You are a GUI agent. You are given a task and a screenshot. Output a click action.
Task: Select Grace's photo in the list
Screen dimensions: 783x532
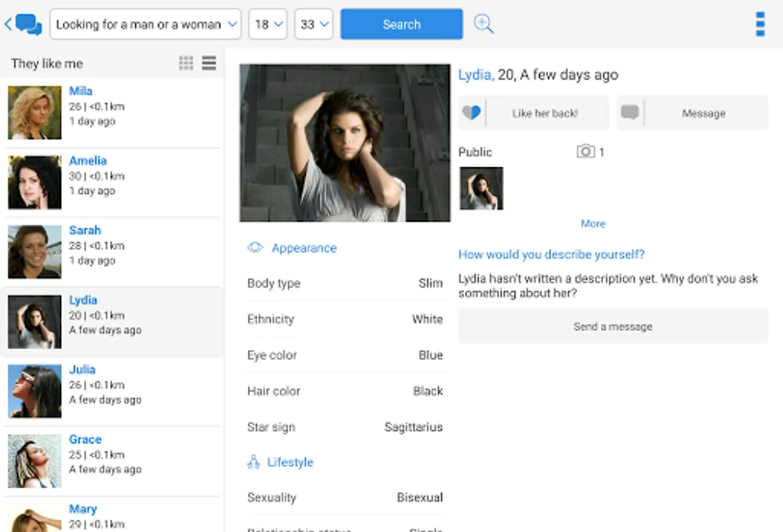point(34,461)
